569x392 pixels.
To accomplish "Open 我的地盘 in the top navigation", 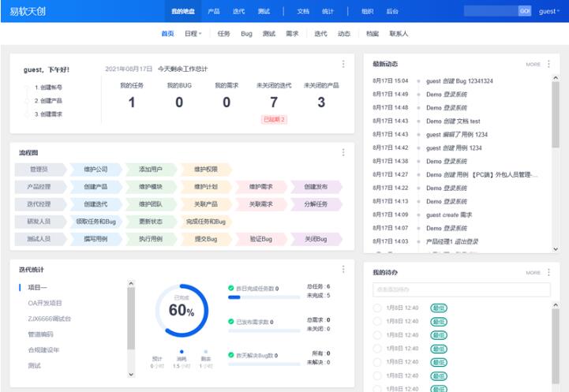I will [183, 11].
